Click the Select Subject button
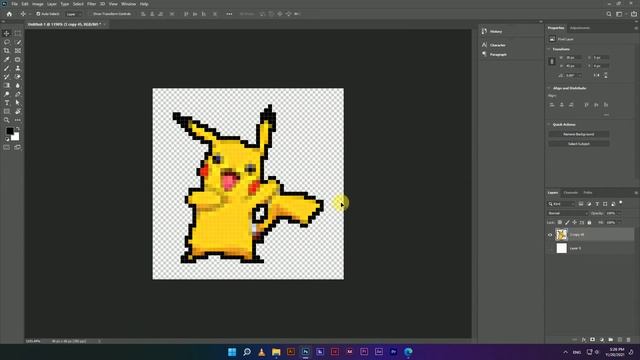Viewport: 640px width, 360px height. coord(579,144)
